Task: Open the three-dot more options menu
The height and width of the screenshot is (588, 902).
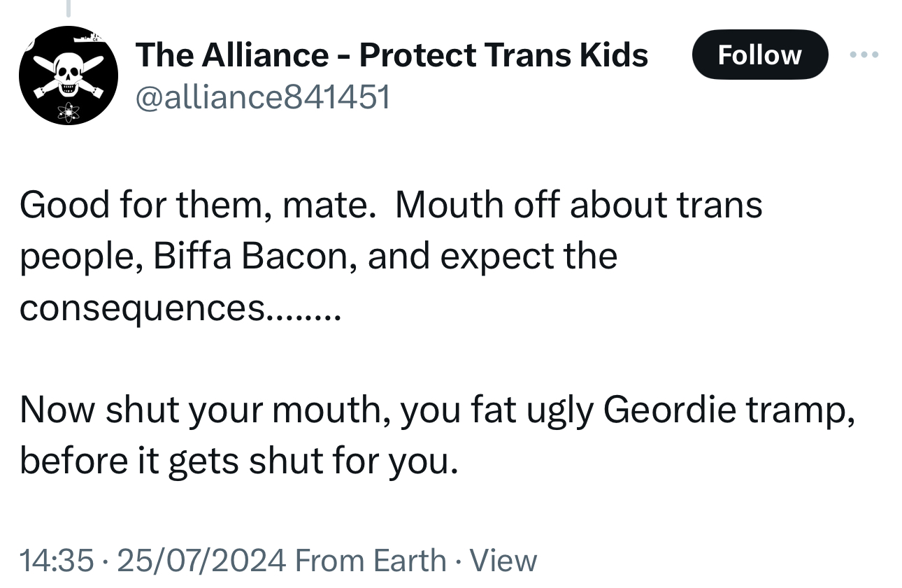Action: tap(866, 55)
